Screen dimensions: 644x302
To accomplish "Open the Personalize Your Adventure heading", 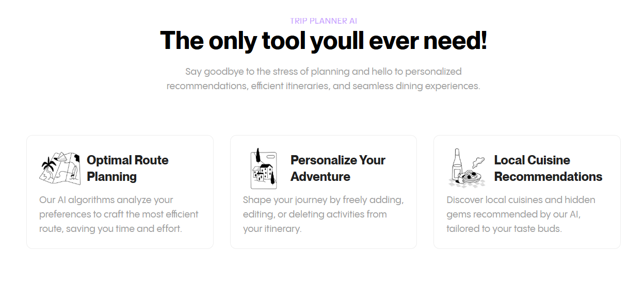I will click(338, 168).
